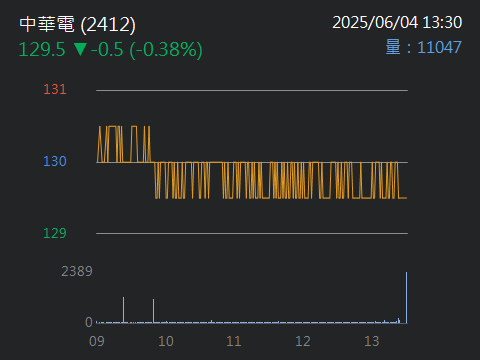Viewport: 480px width, 360px height.
Task: Select the current price 129.5
Action: (42, 49)
